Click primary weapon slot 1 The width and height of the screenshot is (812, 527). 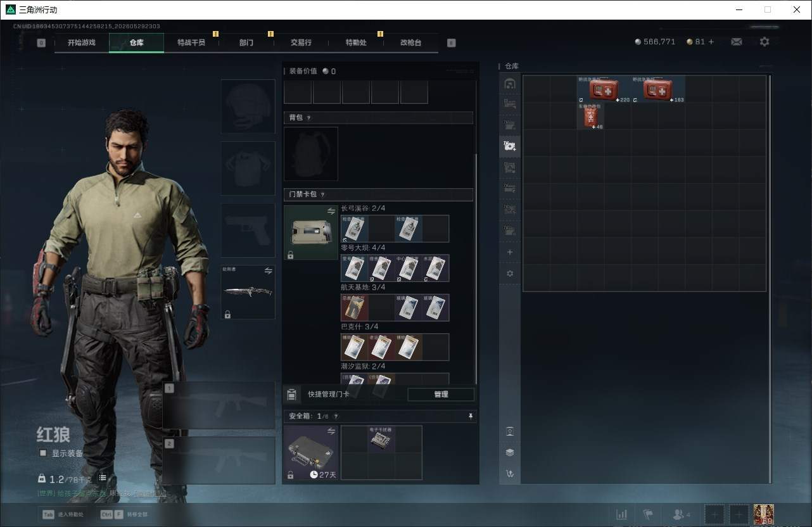219,405
